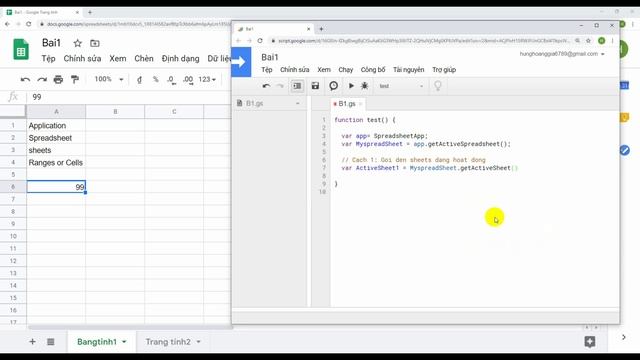The width and height of the screenshot is (640, 360).
Task: Debug the script with bug icon
Action: click(x=364, y=86)
